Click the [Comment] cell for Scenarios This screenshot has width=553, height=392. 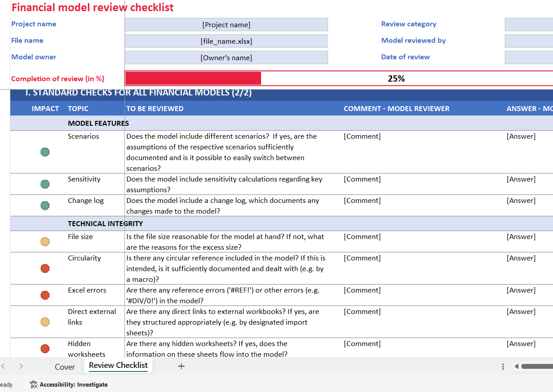point(362,136)
